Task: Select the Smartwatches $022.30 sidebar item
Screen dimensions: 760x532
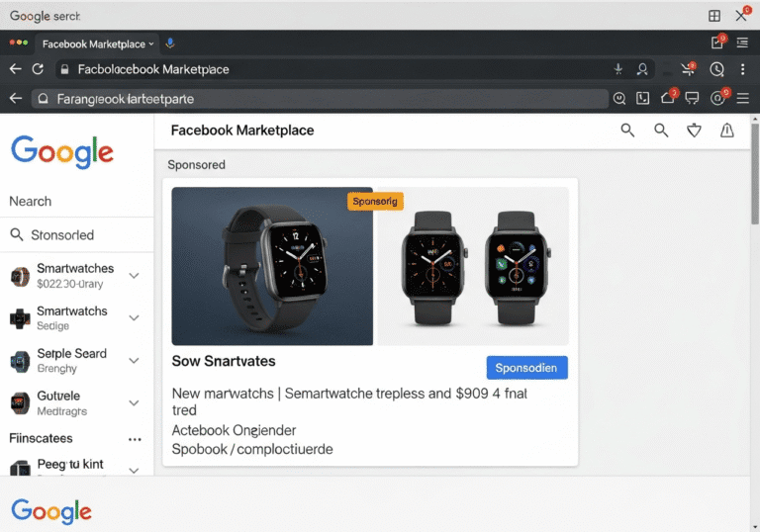Action: click(x=75, y=275)
